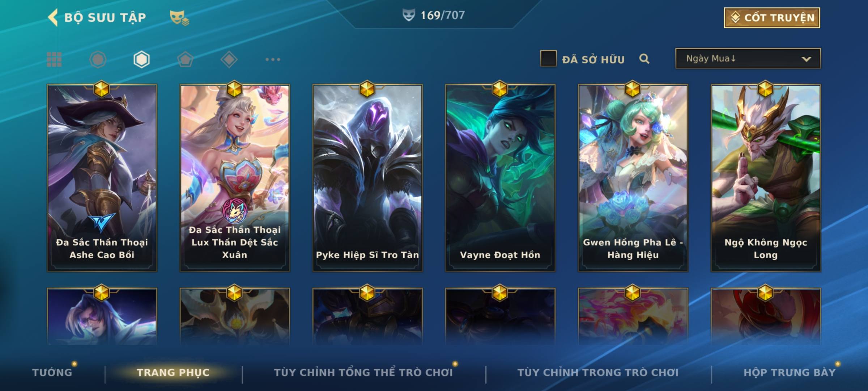Switch to Tùy Chỉnh Trong Trò Chơi tab
This screenshot has width=868, height=391.
(x=598, y=372)
